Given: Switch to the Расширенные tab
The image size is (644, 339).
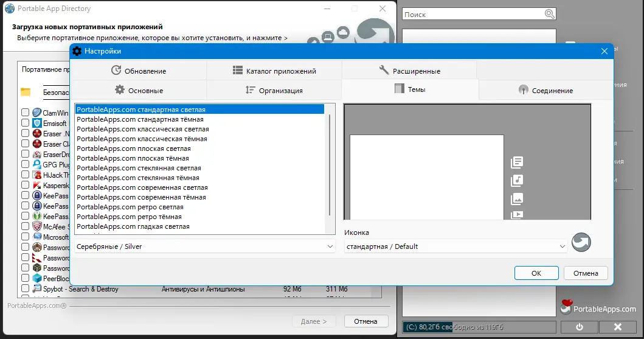Looking at the screenshot, I should pyautogui.click(x=409, y=71).
